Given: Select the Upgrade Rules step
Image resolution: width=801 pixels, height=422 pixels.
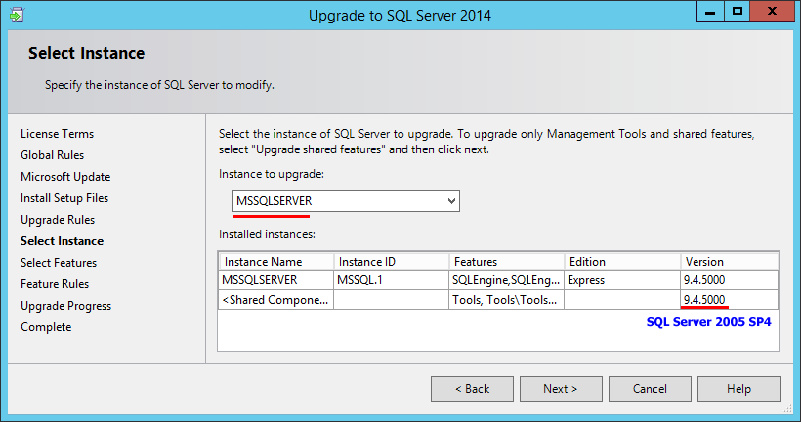Looking at the screenshot, I should point(57,220).
